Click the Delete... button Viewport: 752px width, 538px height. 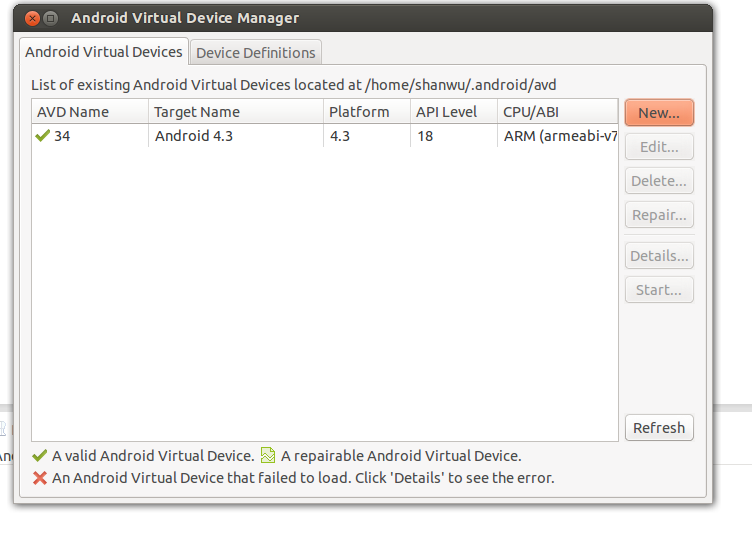[659, 181]
